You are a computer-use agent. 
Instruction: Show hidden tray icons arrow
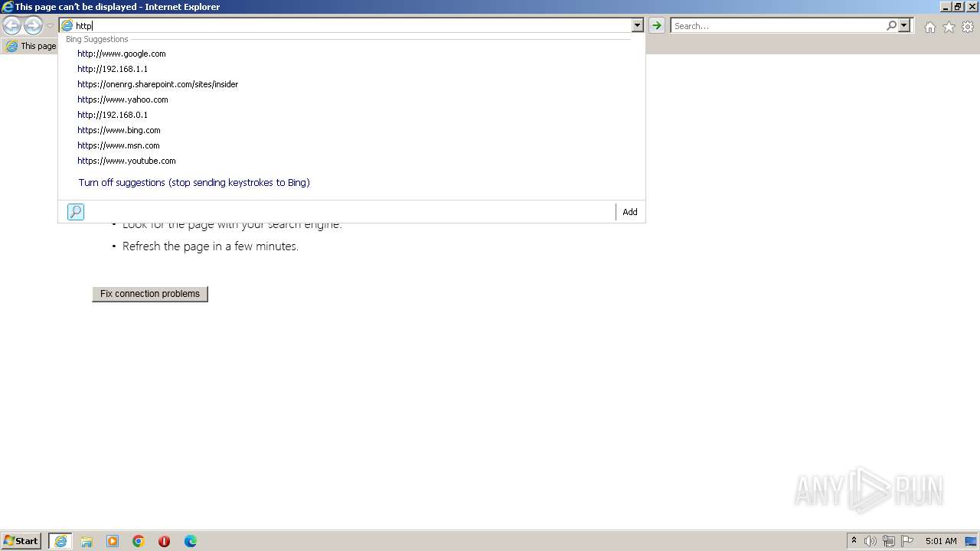pyautogui.click(x=854, y=541)
